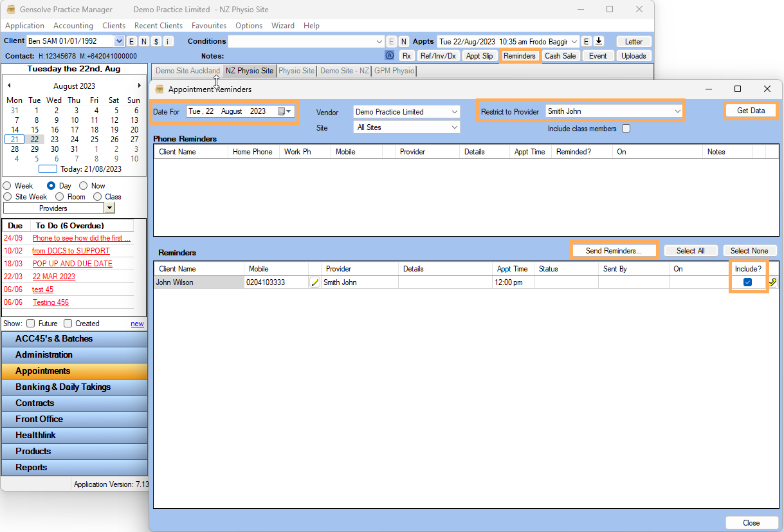784x532 pixels.
Task: Tick Include class members checkbox
Action: pyautogui.click(x=626, y=129)
